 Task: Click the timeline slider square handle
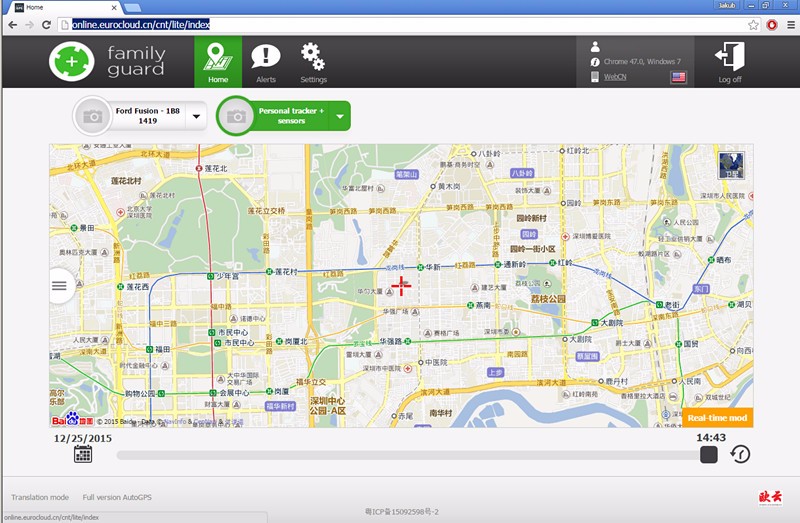[709, 454]
